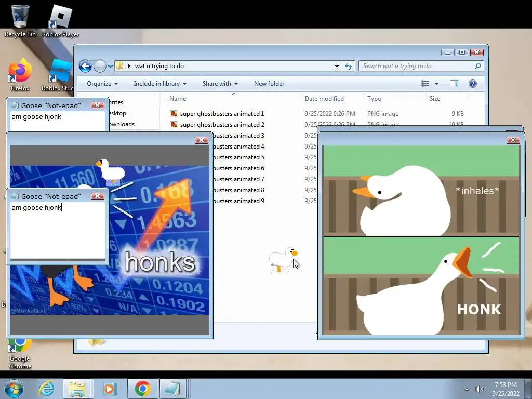Click PNG icon of ghostbusters animated 1
532x399 pixels.
(x=174, y=114)
